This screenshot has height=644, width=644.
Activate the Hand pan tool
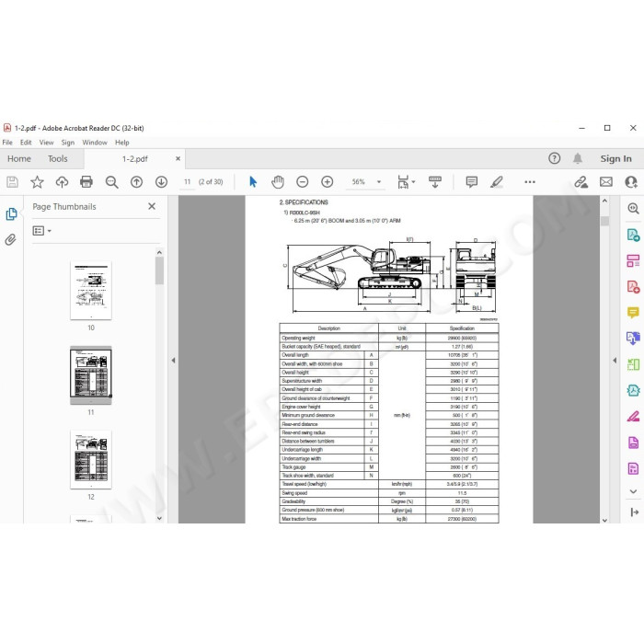click(x=278, y=181)
